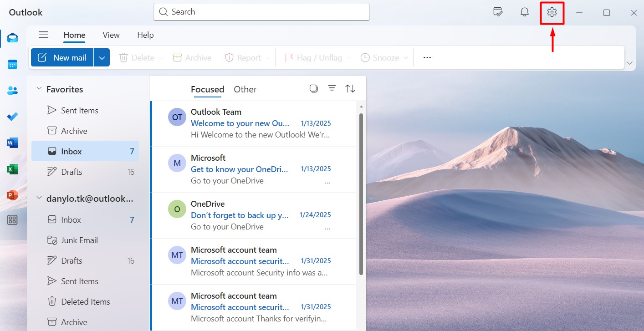The image size is (644, 331).
Task: Open Junk Email folder
Action: (x=85, y=240)
